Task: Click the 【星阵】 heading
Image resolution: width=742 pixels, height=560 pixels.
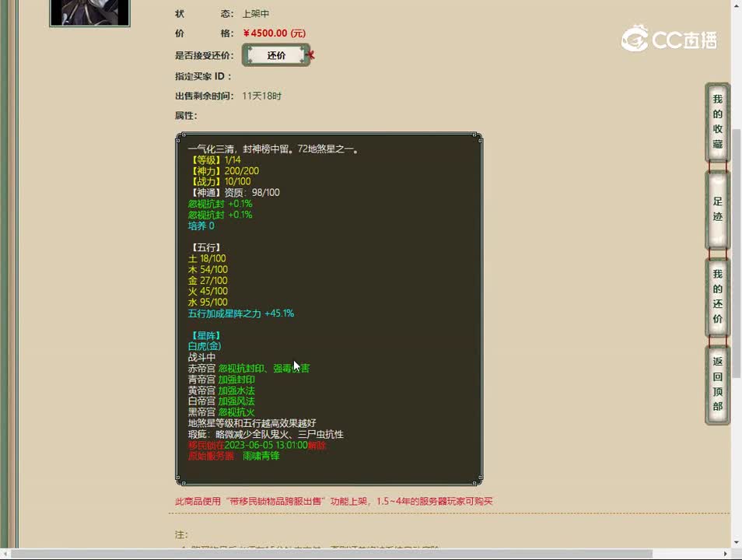Action: point(206,336)
